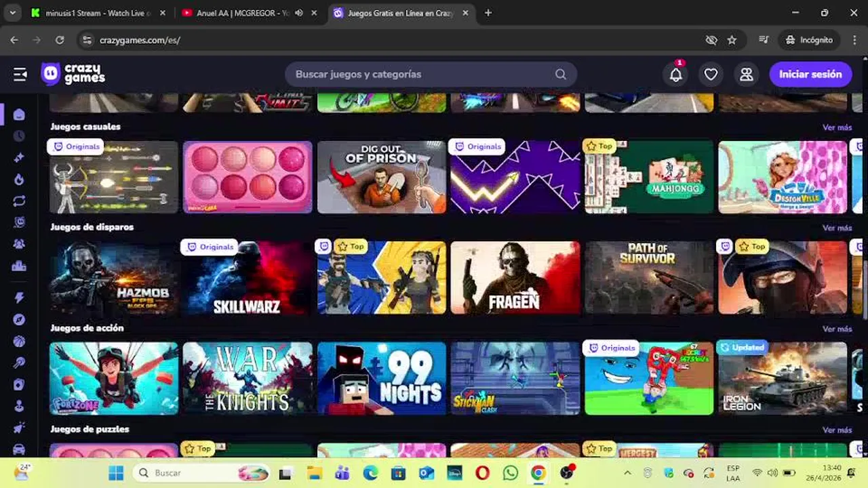The height and width of the screenshot is (488, 868).
Task: Open the Updated games loop icon
Action: click(19, 201)
